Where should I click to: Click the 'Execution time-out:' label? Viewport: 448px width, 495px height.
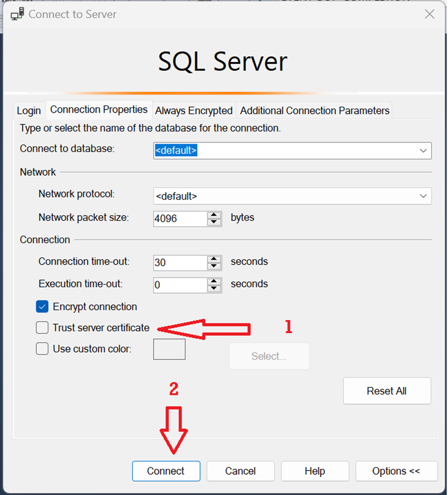80,284
